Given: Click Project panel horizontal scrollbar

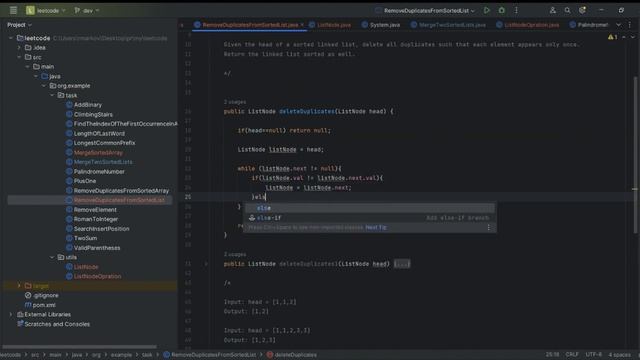Looking at the screenshot, I should point(80,347).
